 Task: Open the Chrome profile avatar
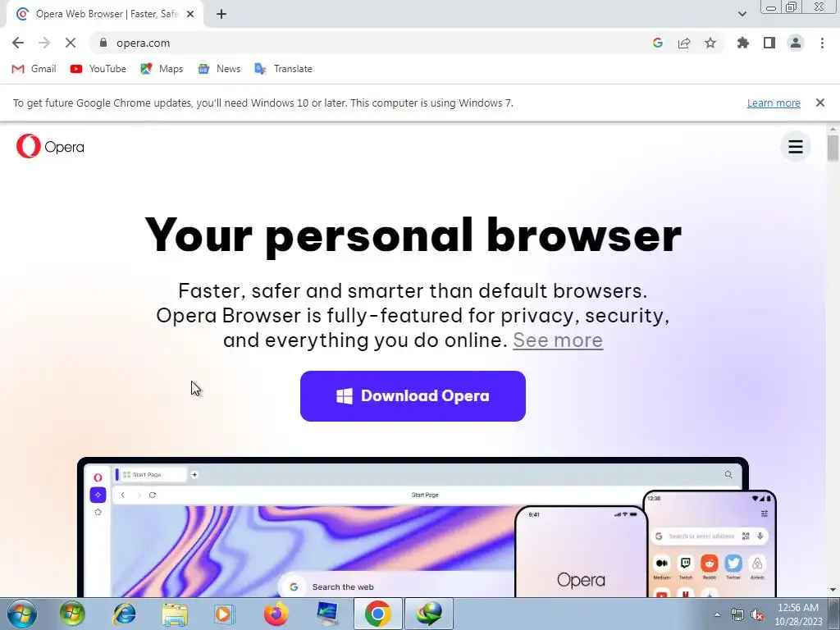[x=796, y=43]
